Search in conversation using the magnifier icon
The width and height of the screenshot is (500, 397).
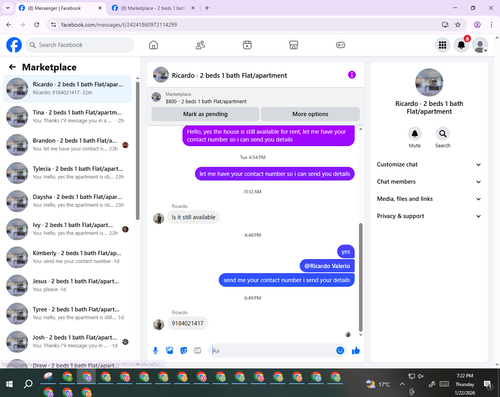[x=443, y=134]
